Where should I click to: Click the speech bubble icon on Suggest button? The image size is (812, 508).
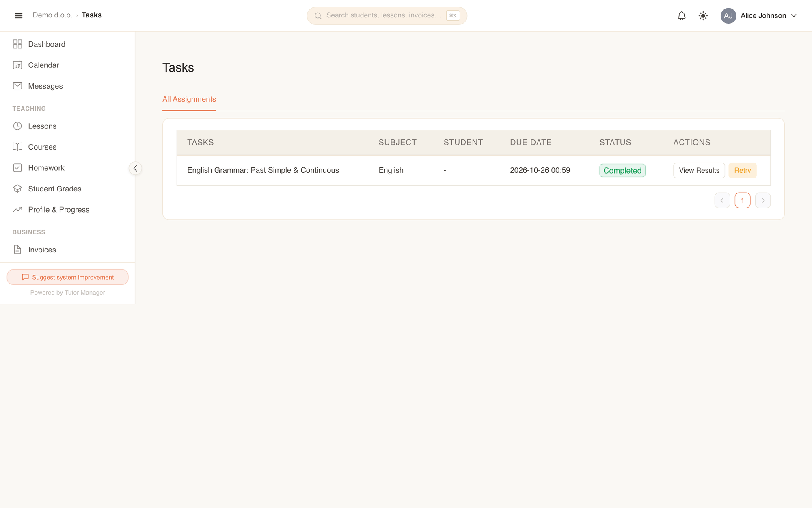tap(25, 277)
